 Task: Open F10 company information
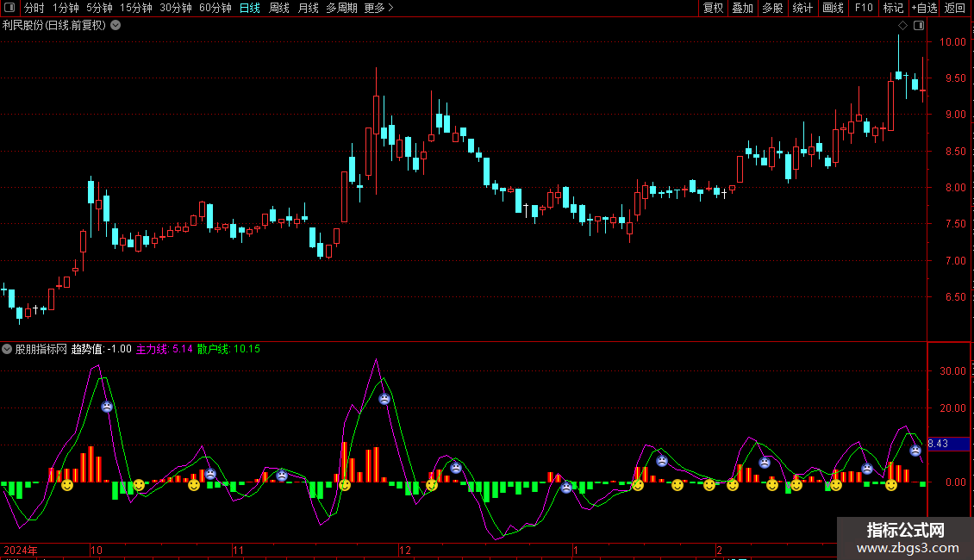(x=864, y=8)
